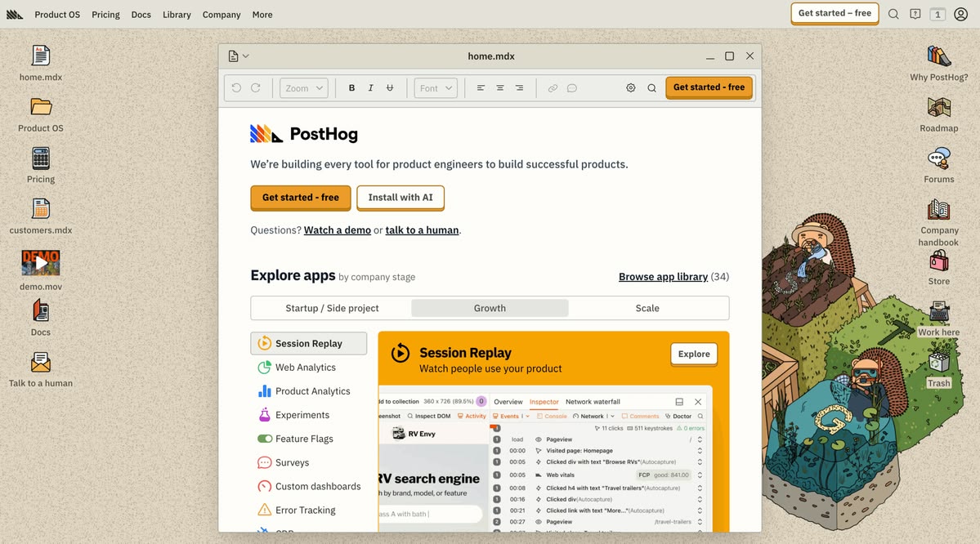This screenshot has width=980, height=544.
Task: Click page Get started - free button
Action: [301, 198]
